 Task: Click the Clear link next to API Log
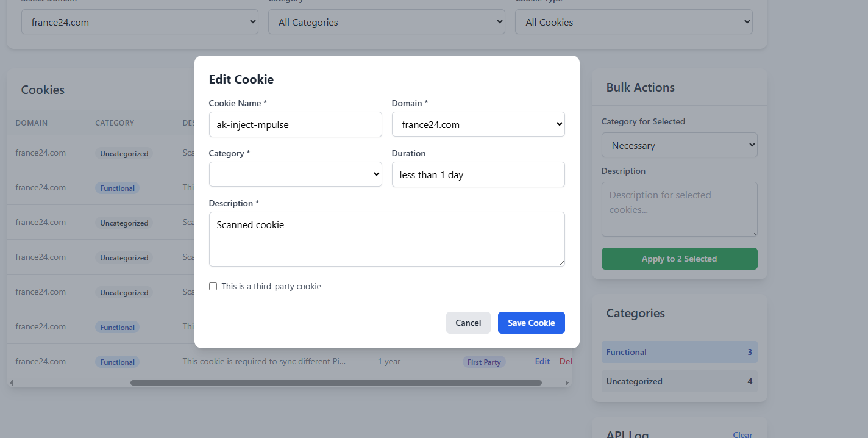742,434
